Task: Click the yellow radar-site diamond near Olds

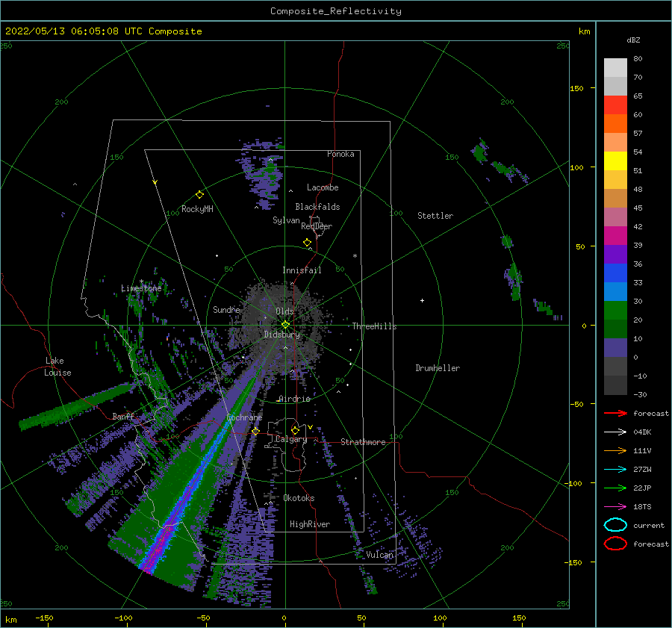Action: click(285, 325)
